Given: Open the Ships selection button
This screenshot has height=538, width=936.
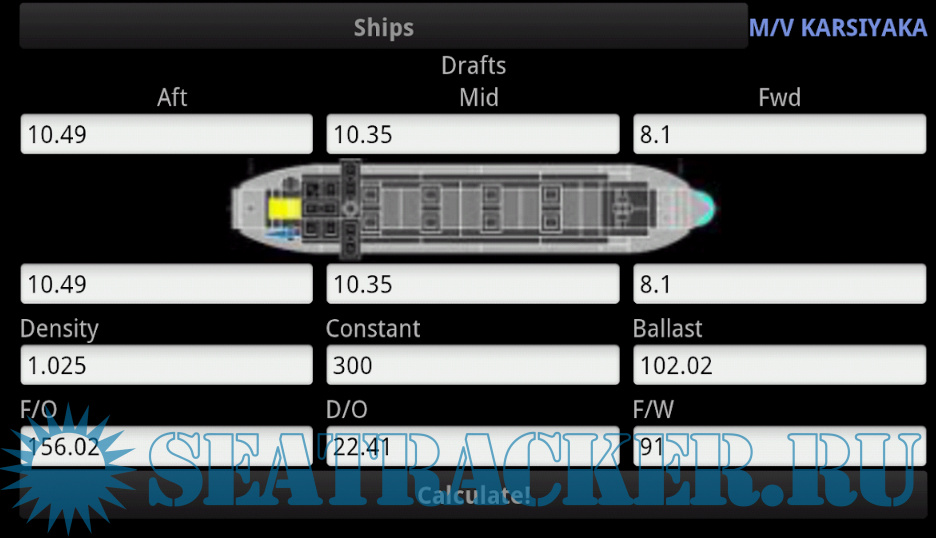Looking at the screenshot, I should [383, 27].
